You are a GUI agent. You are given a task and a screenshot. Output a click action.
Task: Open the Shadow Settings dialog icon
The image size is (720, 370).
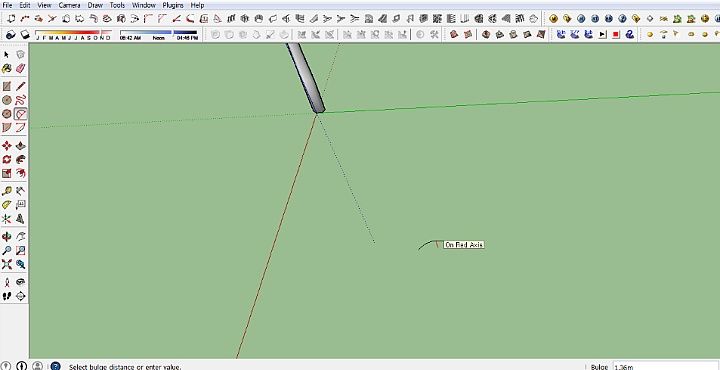pyautogui.click(x=11, y=35)
